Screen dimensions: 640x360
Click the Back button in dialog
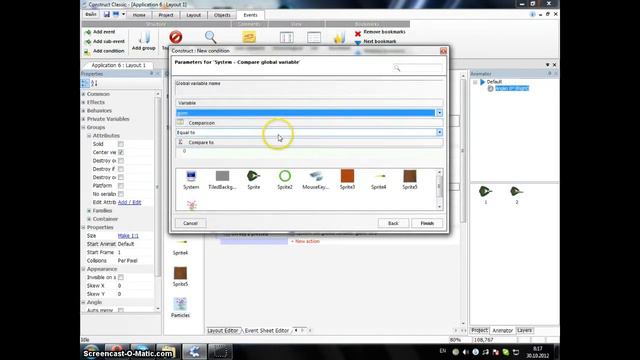393,223
